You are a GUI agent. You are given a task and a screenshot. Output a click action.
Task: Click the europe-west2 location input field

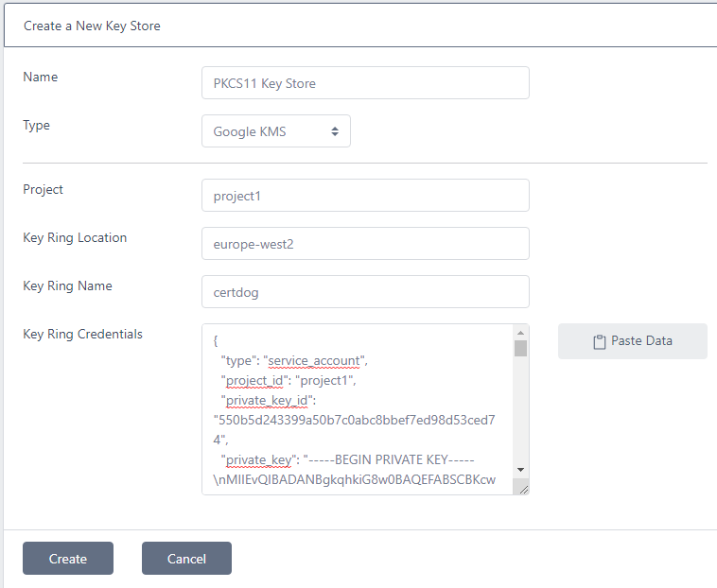[x=364, y=244]
